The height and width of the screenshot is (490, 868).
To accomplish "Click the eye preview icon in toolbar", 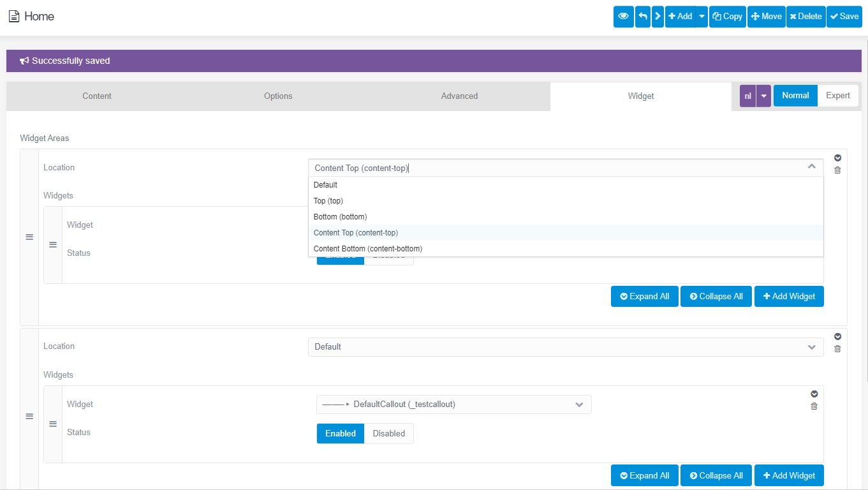I will [x=624, y=17].
